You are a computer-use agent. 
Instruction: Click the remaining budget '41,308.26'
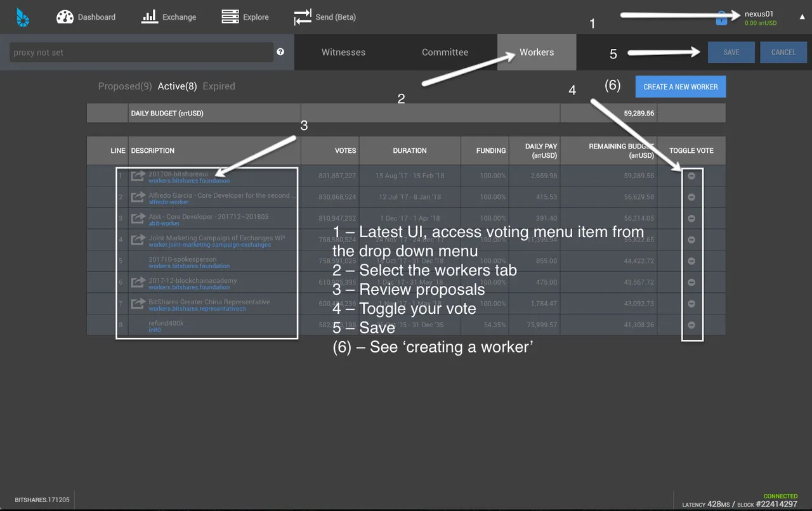[x=639, y=325]
